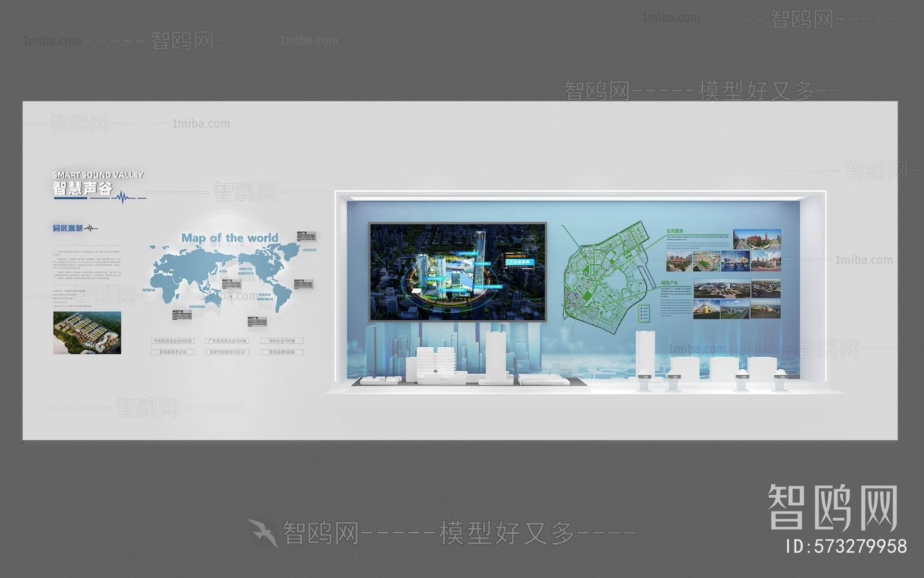
Task: Open the large boulevard photo beside 公共服务
Action: click(x=757, y=239)
